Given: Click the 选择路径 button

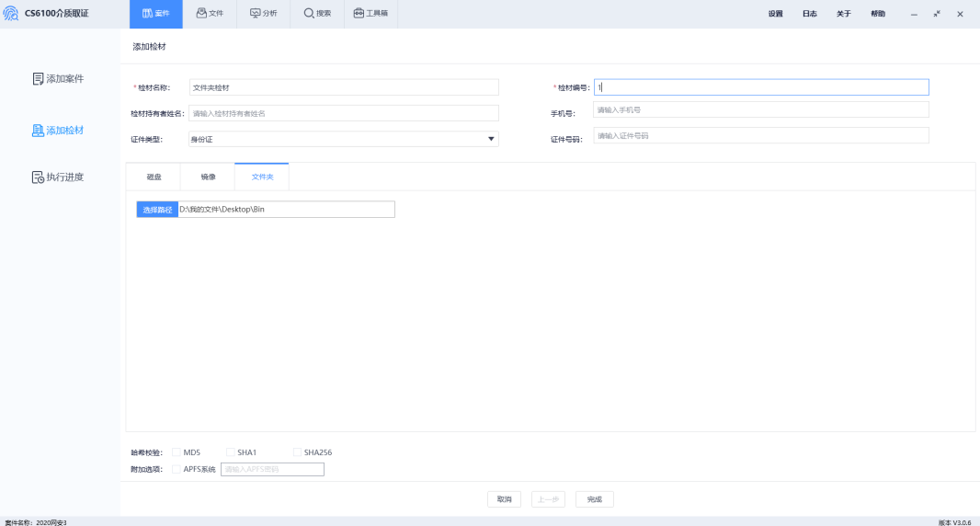Looking at the screenshot, I should click(157, 210).
